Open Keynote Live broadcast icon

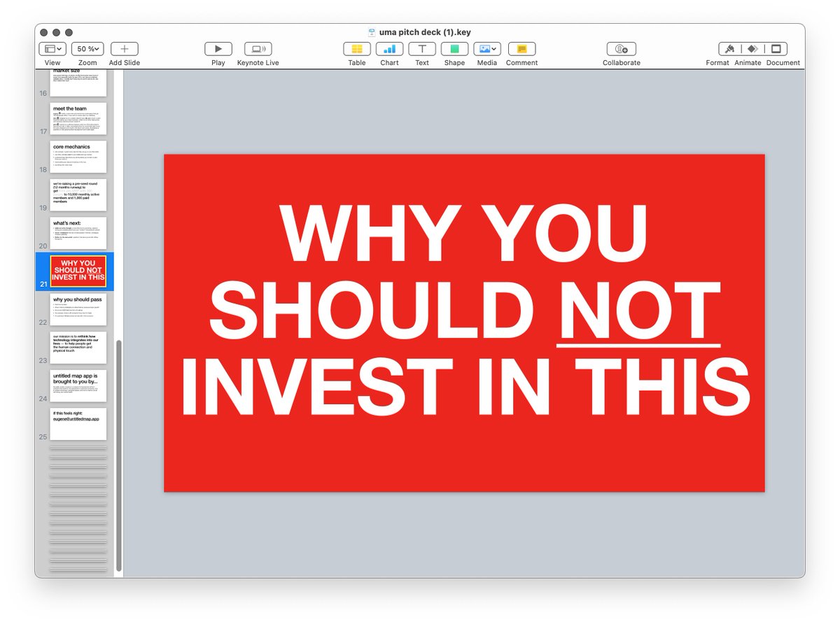click(258, 49)
